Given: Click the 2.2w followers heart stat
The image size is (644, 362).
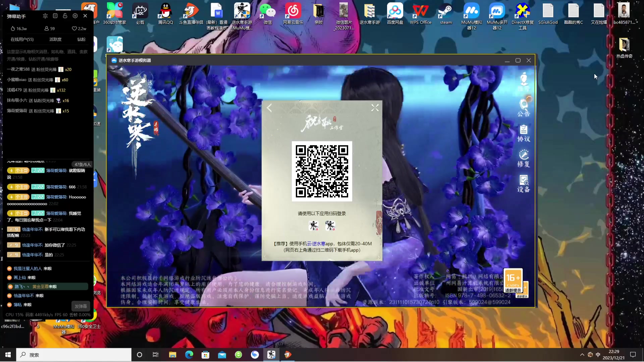Looking at the screenshot, I should pos(79,28).
